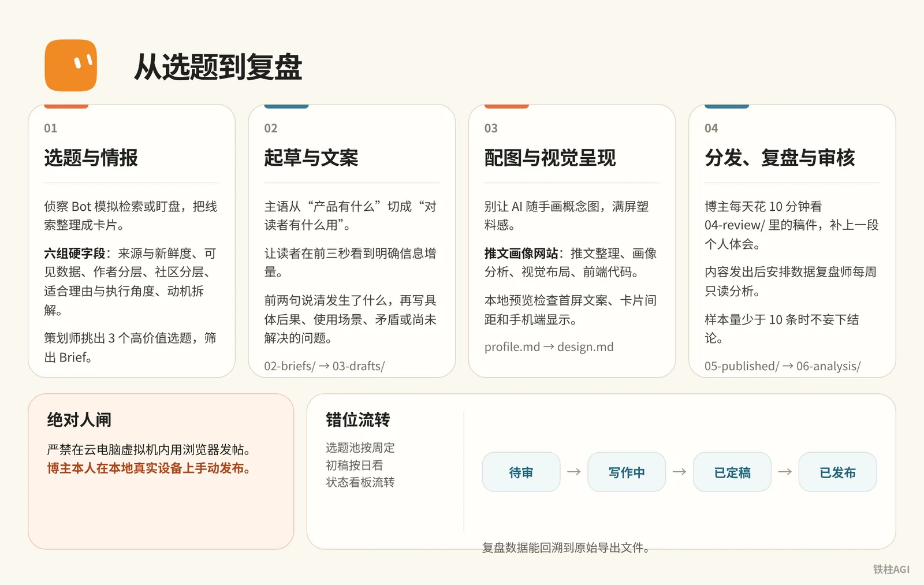
Task: Select the 待审 status chip
Action: [x=521, y=472]
